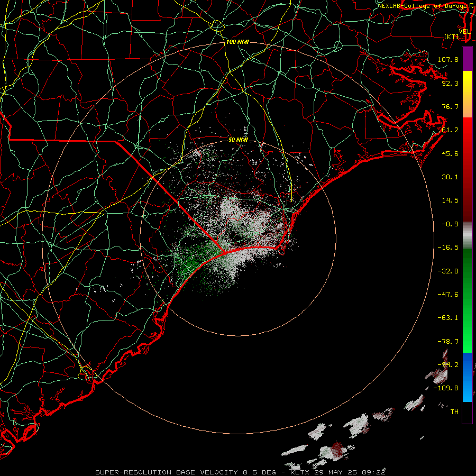Click the blue segment of the velocity color bar
This screenshot has width=476, height=476.
point(467,377)
